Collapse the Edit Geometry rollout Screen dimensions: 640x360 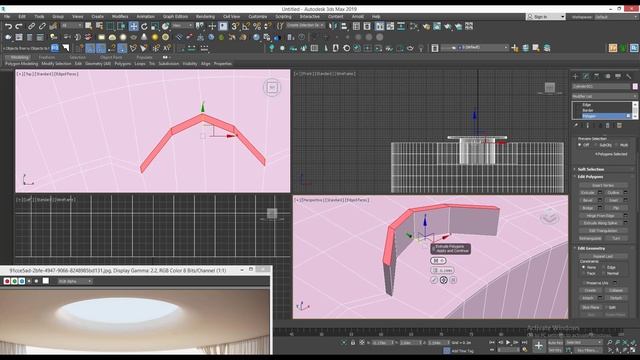click(x=591, y=248)
